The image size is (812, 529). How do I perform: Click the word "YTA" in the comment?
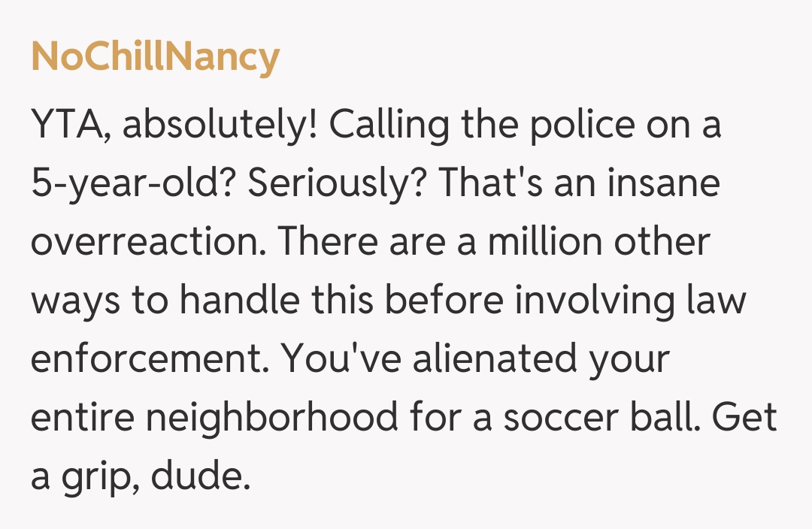click(70, 125)
